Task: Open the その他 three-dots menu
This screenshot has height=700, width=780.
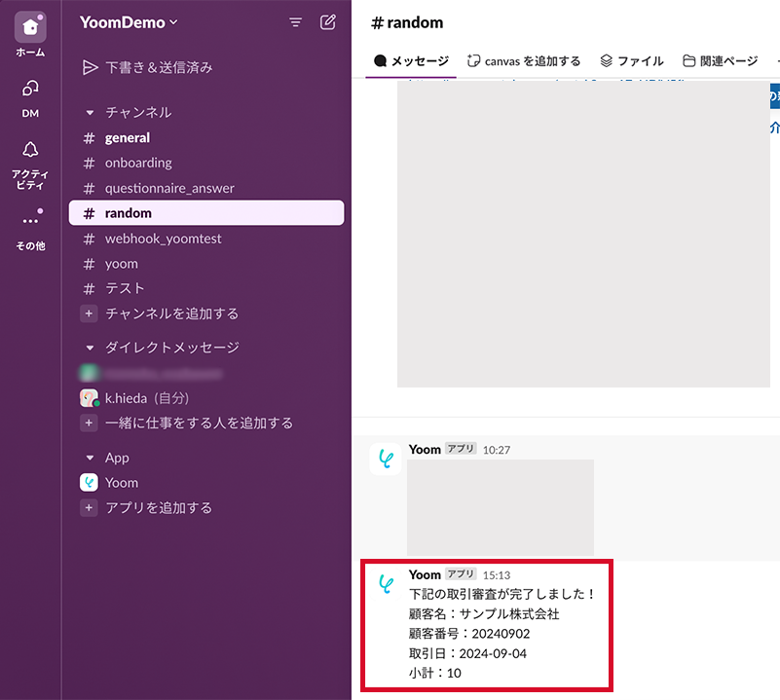Action: tap(30, 220)
